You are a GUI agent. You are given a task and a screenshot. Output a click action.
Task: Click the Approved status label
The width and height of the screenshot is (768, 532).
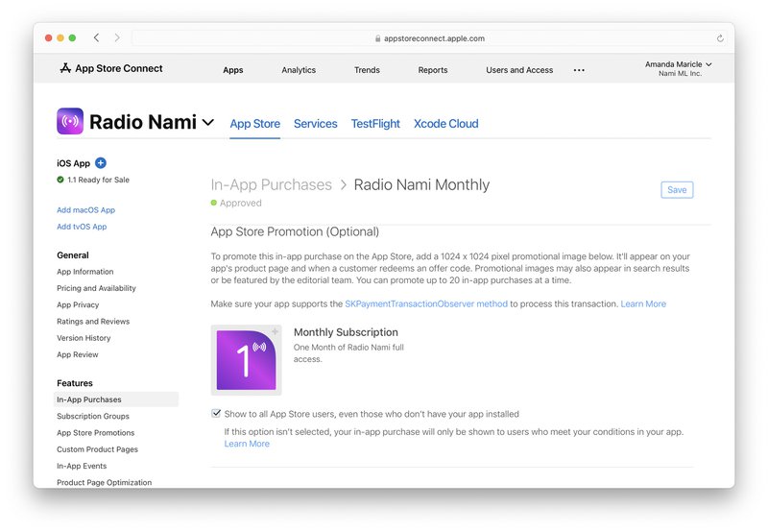[241, 203]
